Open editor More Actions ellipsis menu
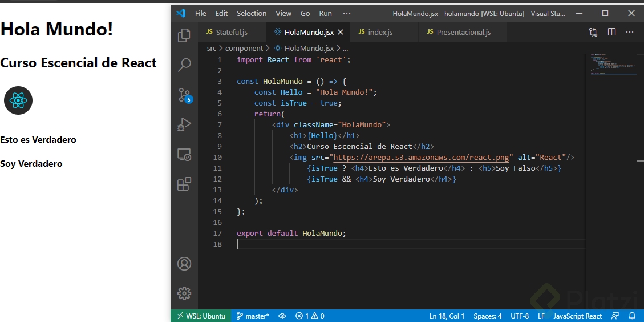Viewport: 644px width, 322px height. tap(630, 32)
